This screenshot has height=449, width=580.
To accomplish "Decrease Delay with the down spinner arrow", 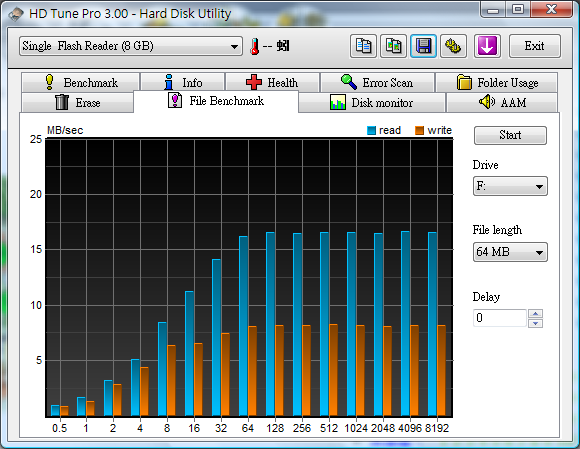I will pos(535,323).
